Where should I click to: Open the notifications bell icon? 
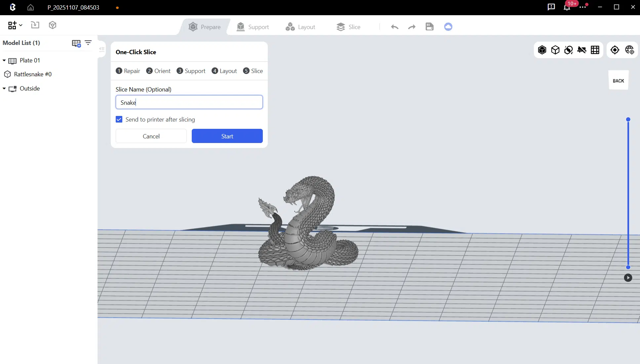pos(567,7)
